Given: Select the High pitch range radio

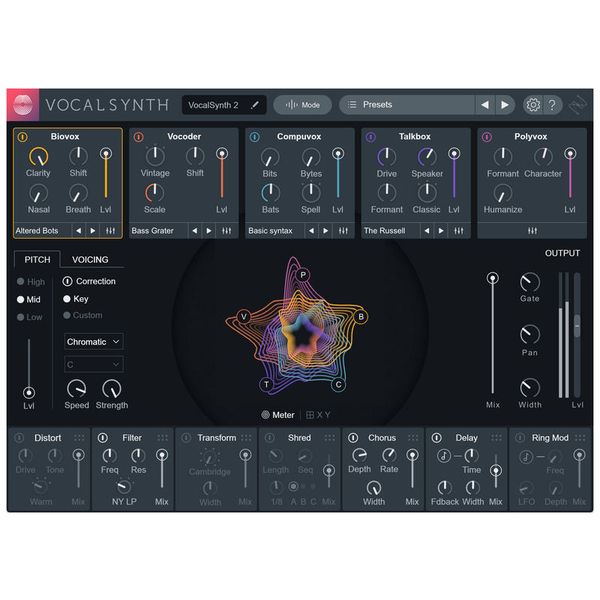Looking at the screenshot, I should (x=21, y=282).
